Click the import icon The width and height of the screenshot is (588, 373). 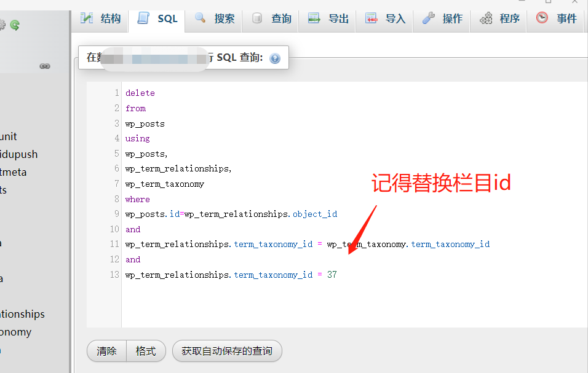(x=371, y=18)
